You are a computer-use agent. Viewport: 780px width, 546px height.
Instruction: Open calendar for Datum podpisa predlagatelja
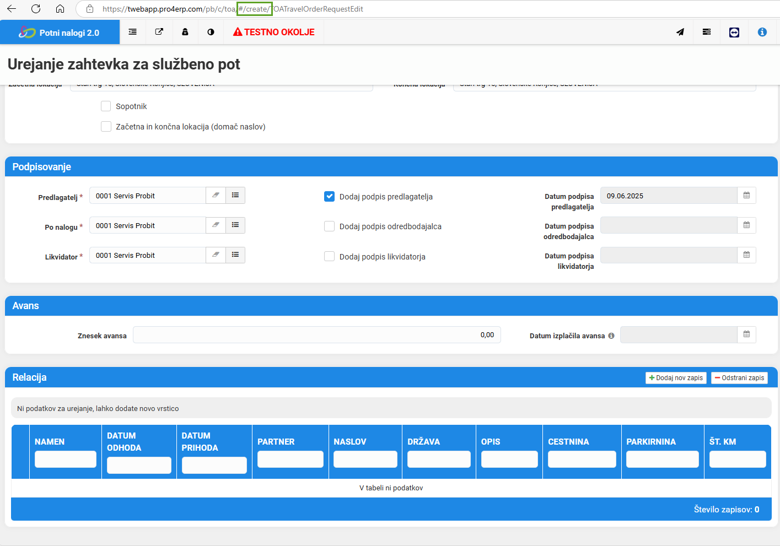746,195
